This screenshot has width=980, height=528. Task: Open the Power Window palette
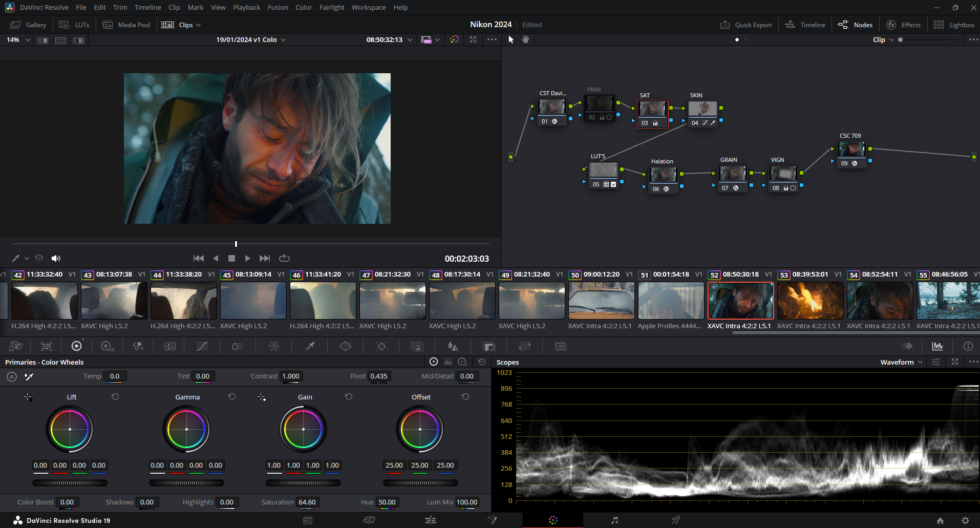pyautogui.click(x=346, y=346)
